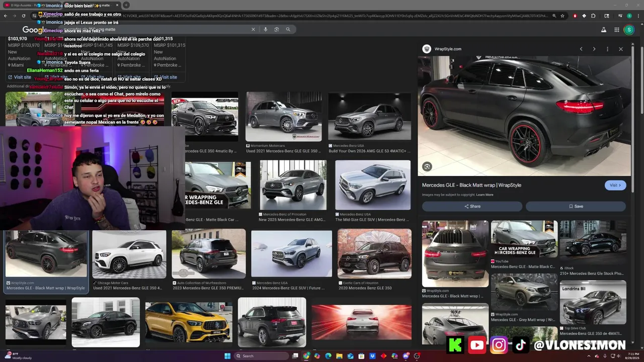Open Microsoft Edge from the taskbar
This screenshot has width=644, height=362.
[x=328, y=356]
